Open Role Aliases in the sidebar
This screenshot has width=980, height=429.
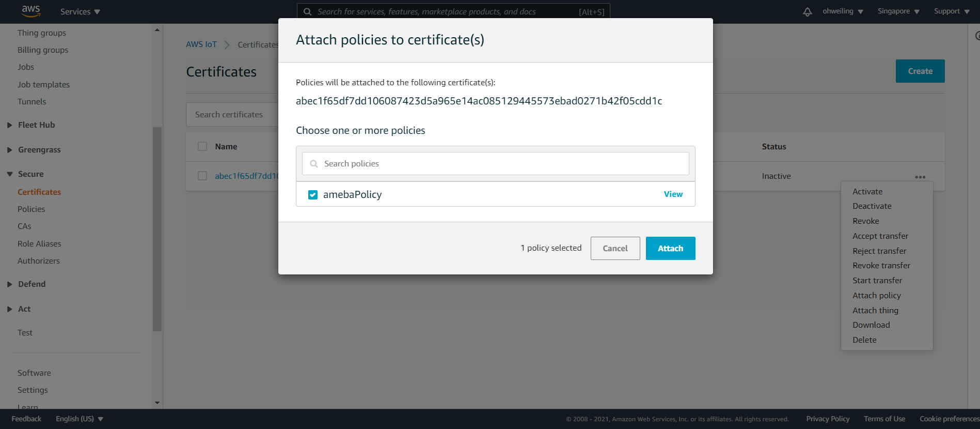click(x=39, y=244)
